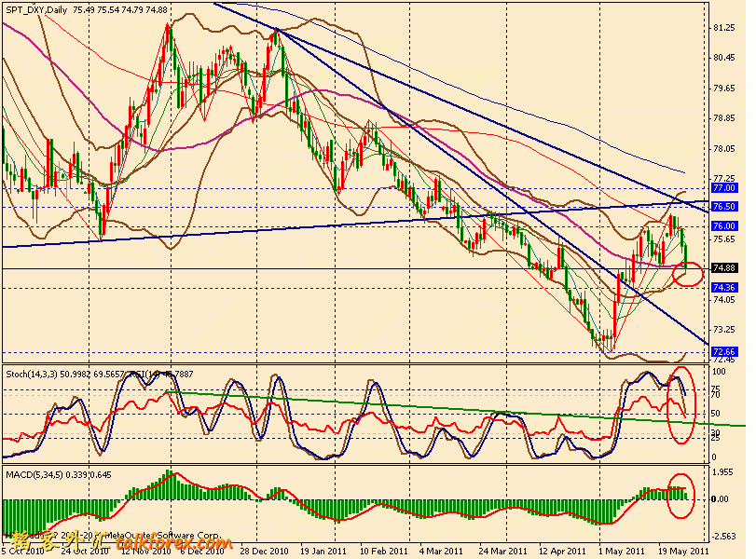
Task: Click the current price 74.88 label
Action: (724, 268)
